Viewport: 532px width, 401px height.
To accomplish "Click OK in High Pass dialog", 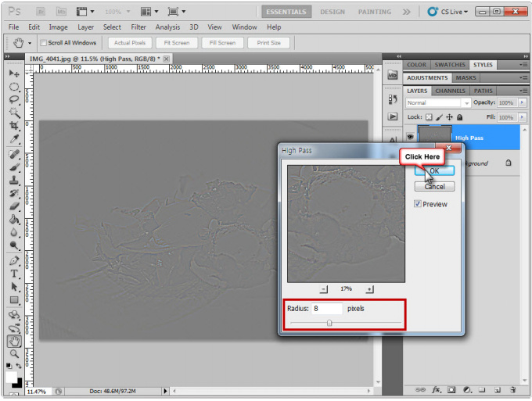I will 434,170.
